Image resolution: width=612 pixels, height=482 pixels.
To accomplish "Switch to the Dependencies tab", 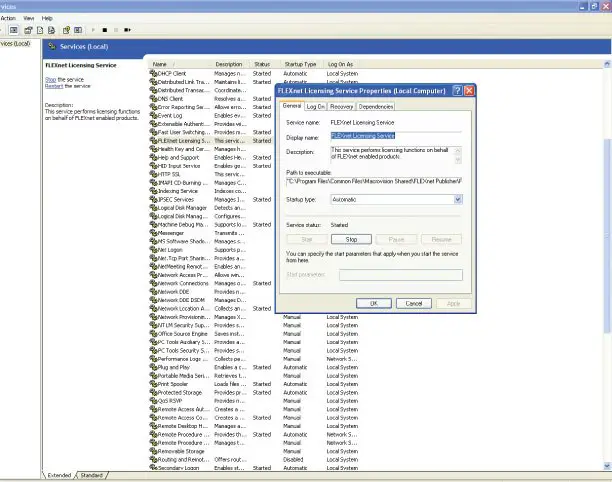I will click(x=376, y=107).
